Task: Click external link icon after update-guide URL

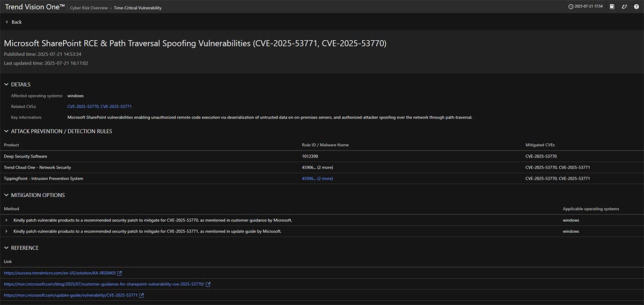Action: pos(142,295)
